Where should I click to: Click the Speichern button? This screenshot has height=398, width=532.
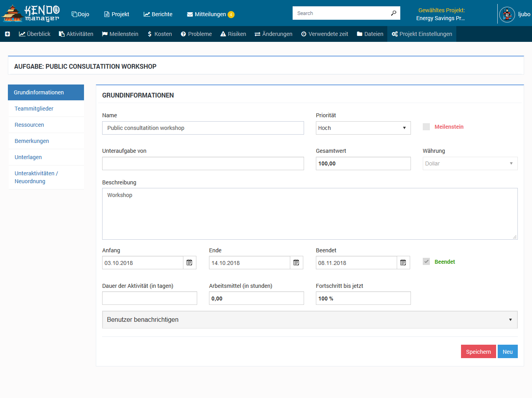[478, 351]
